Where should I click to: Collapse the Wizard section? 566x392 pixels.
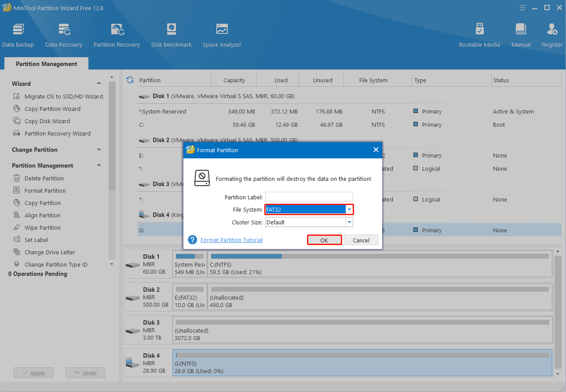99,84
